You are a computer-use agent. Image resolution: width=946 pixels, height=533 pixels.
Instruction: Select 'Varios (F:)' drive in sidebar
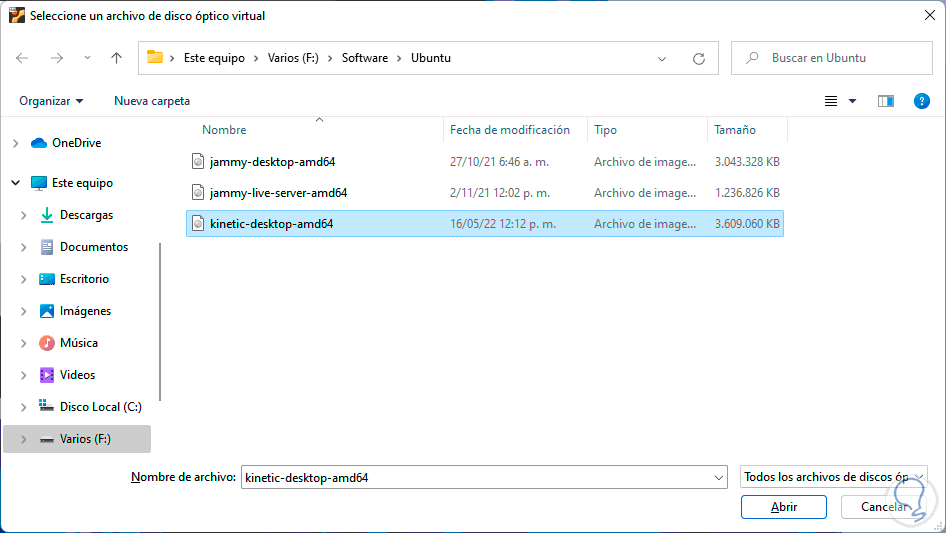point(85,439)
